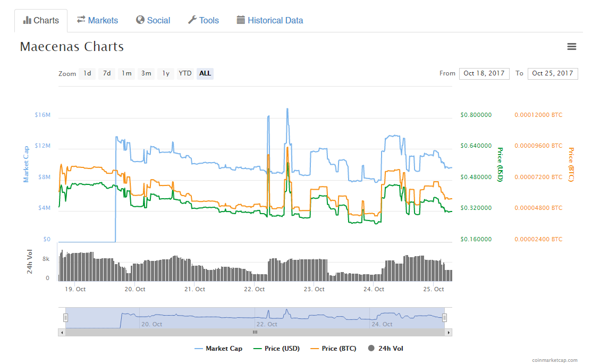Click the 0.00012000 BTC axis label
Screen dimensions: 592x364
[538, 115]
